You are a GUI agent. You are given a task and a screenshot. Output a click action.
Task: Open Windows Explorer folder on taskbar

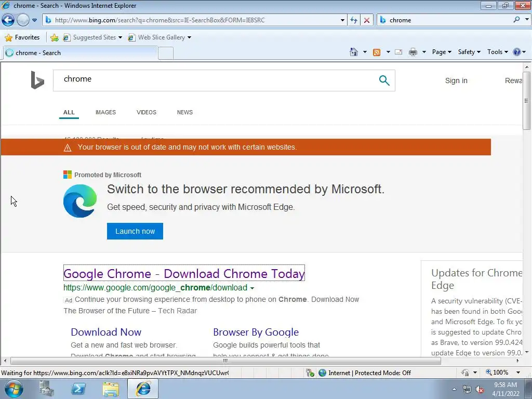[x=111, y=389]
